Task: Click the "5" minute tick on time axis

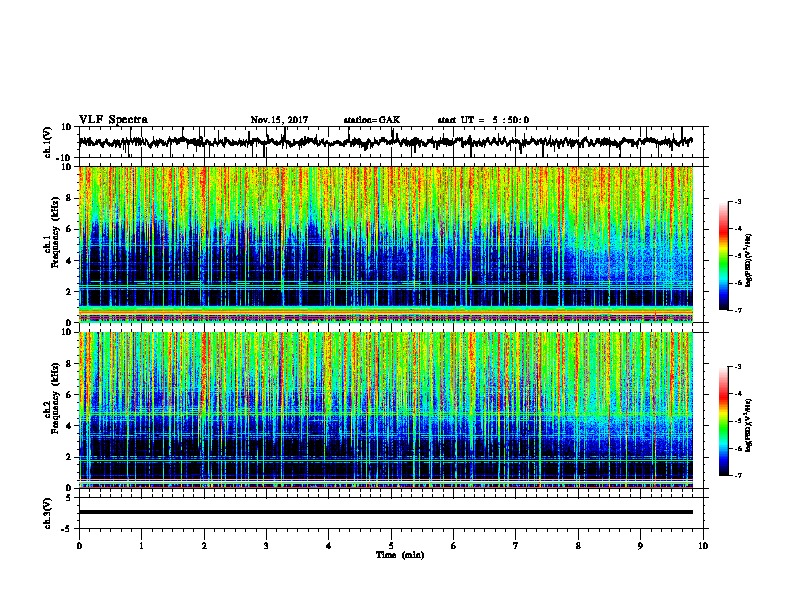Action: [391, 546]
